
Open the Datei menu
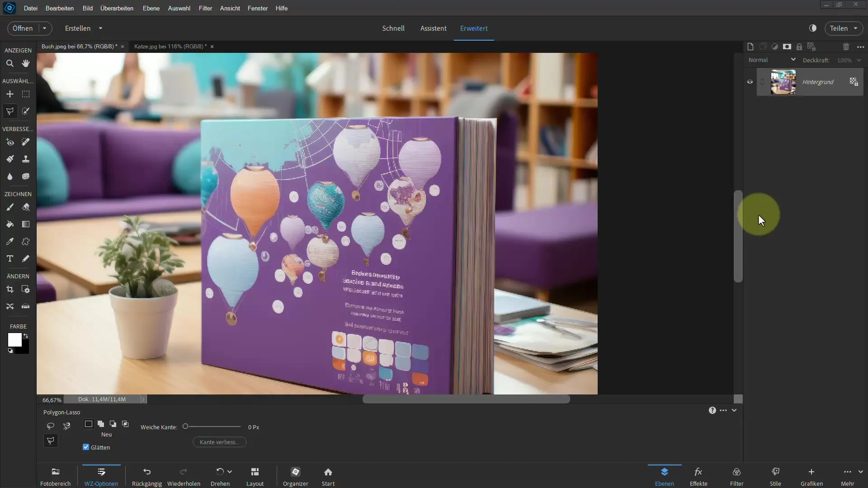coord(31,8)
